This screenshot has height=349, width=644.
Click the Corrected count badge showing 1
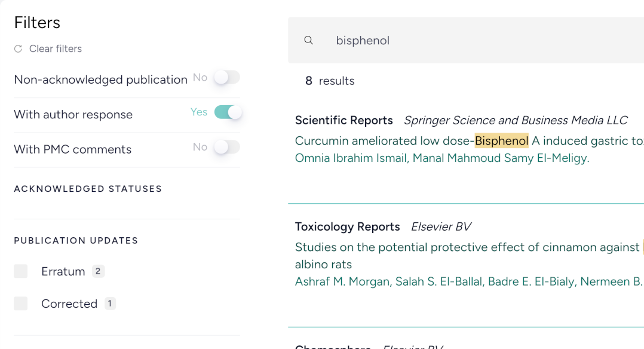pos(109,303)
